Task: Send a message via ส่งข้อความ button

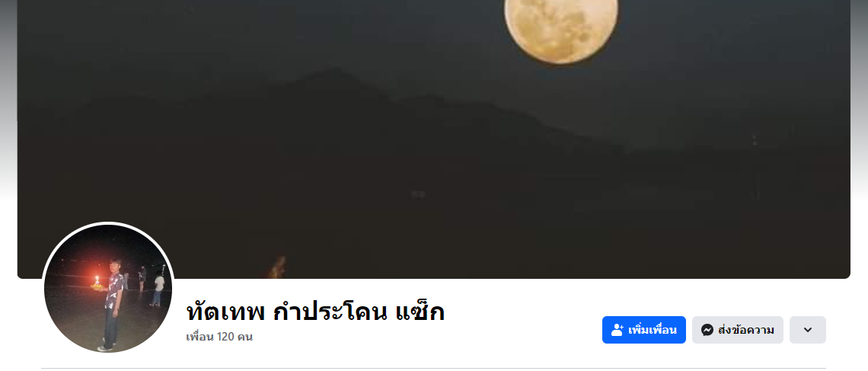Action: point(737,330)
